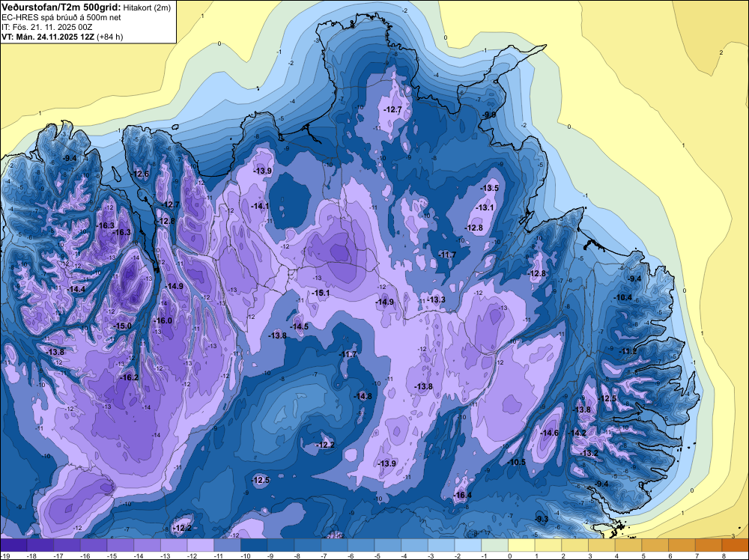Image resolution: width=749 pixels, height=560 pixels.
Task: Click the -13.2 temperature label
Action: pyautogui.click(x=589, y=453)
